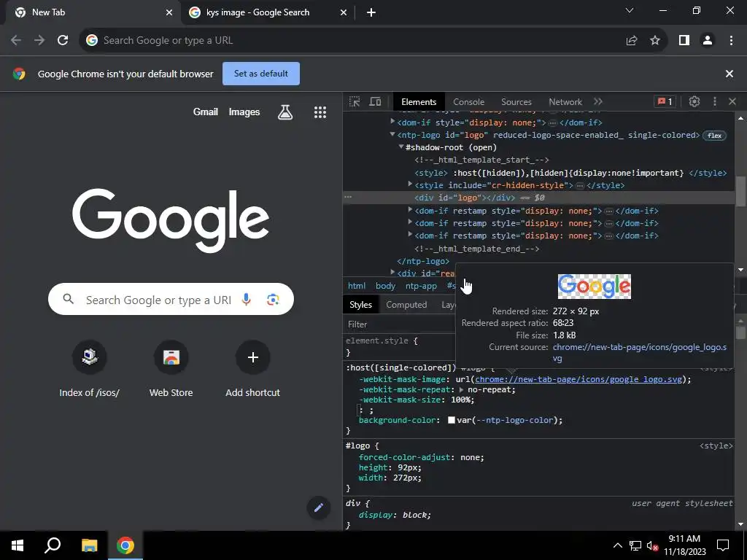
Task: Close the kys image Google Search tab
Action: [343, 12]
